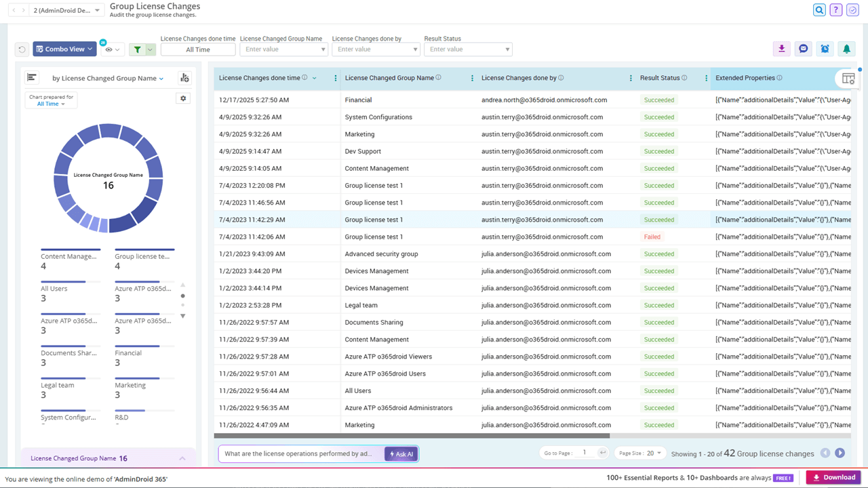Open the License Changed Group Name column menu

[472, 79]
